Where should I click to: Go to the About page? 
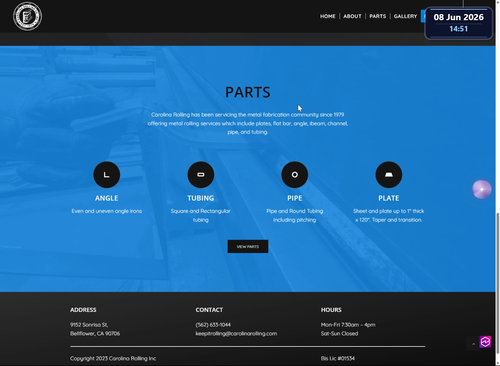352,16
